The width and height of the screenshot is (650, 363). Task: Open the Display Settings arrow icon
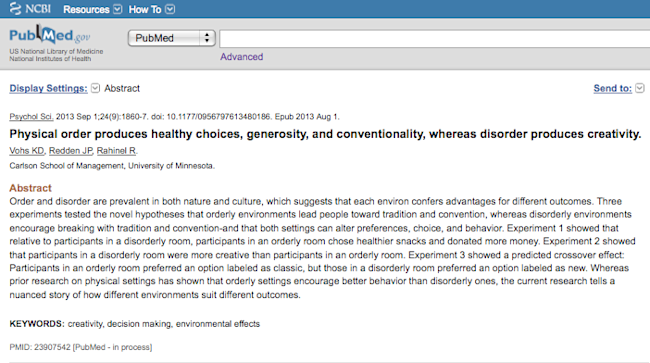coord(95,88)
